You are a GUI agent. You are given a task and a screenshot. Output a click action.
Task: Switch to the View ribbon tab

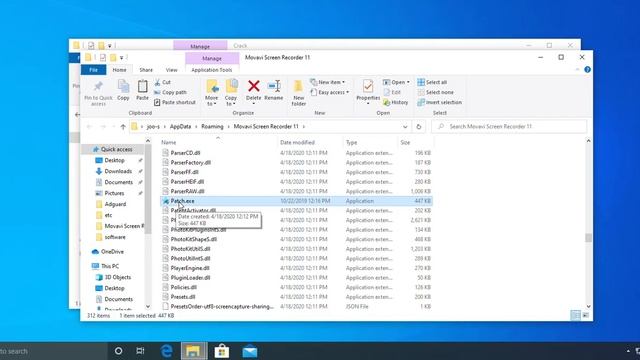coord(171,70)
